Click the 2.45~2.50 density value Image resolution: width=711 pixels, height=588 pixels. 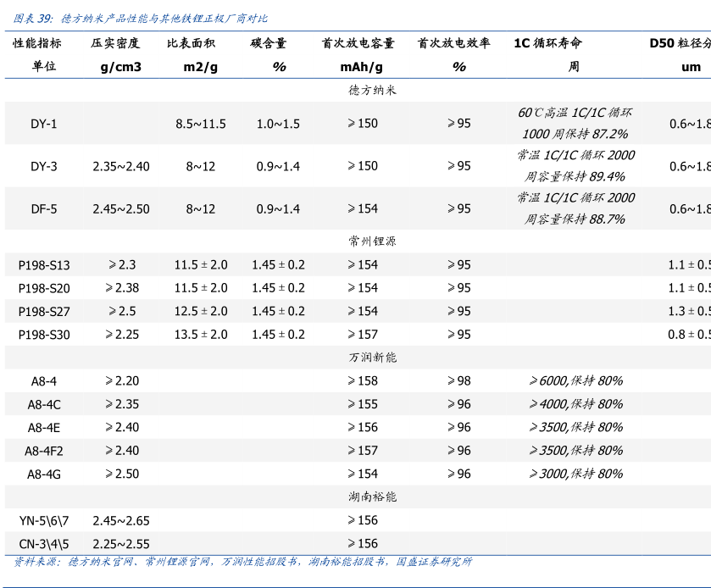(121, 209)
